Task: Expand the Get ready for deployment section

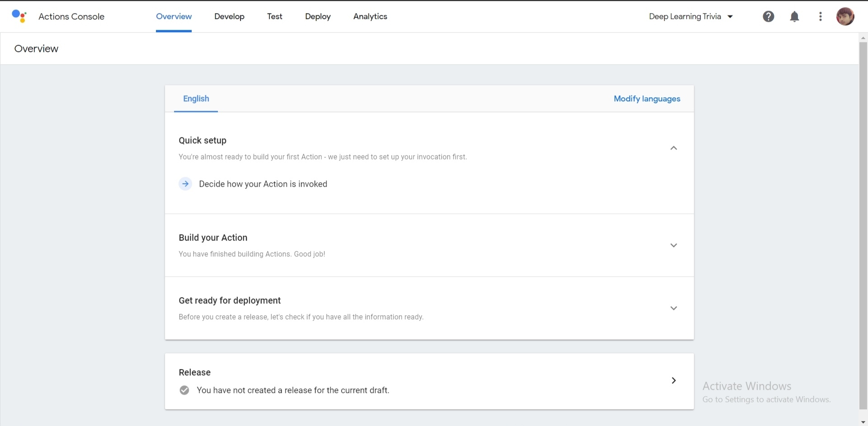Action: (674, 308)
